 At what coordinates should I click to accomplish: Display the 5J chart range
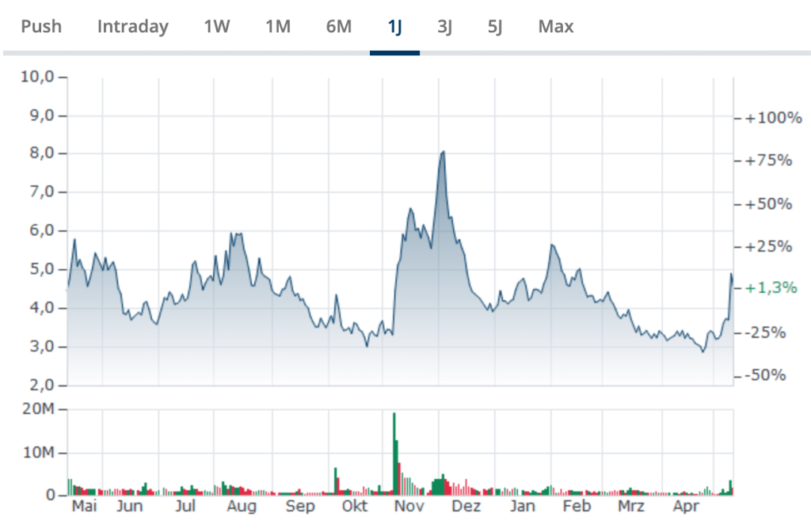[x=494, y=26]
